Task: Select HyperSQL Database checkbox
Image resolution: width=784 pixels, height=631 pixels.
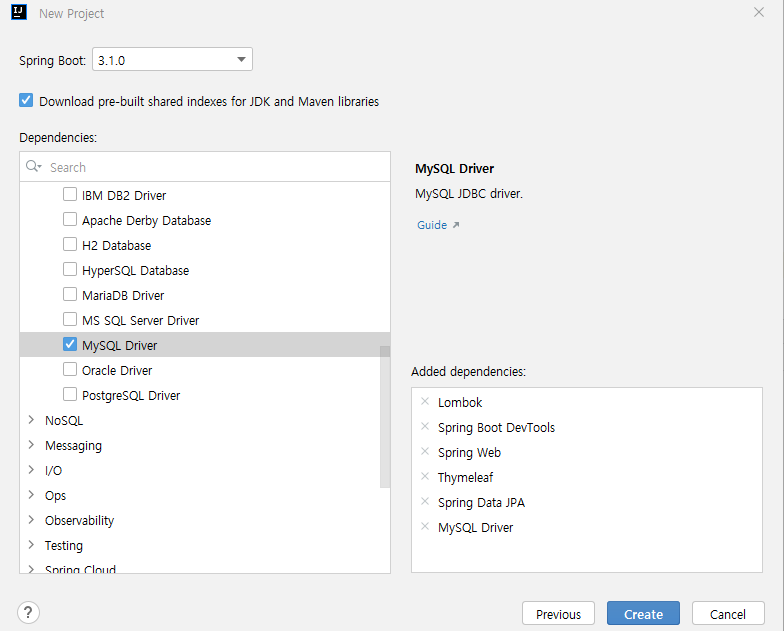Action: 70,269
